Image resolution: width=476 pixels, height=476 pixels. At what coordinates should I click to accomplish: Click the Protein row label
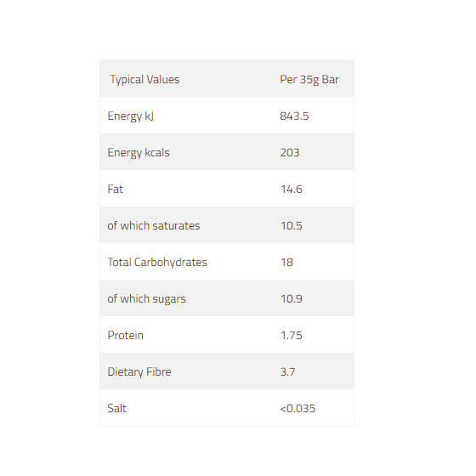[x=126, y=335]
